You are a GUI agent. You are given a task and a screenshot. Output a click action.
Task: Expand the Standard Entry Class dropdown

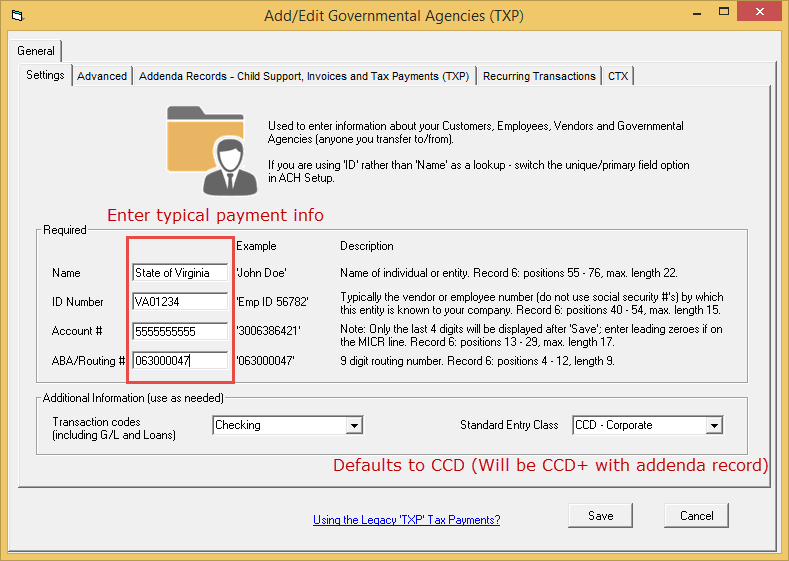[713, 426]
